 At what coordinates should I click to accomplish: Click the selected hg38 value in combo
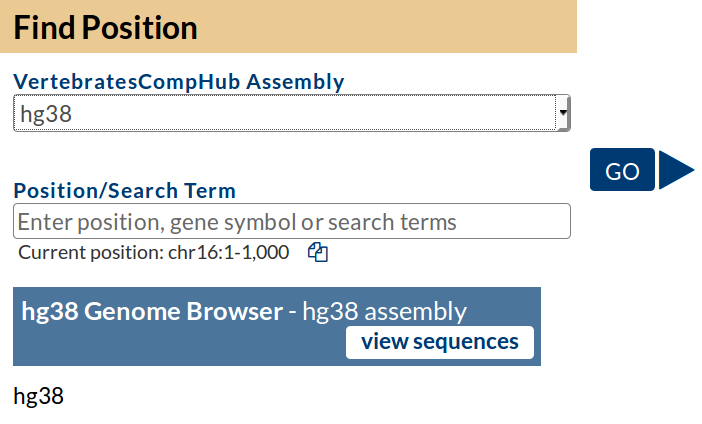(x=46, y=114)
